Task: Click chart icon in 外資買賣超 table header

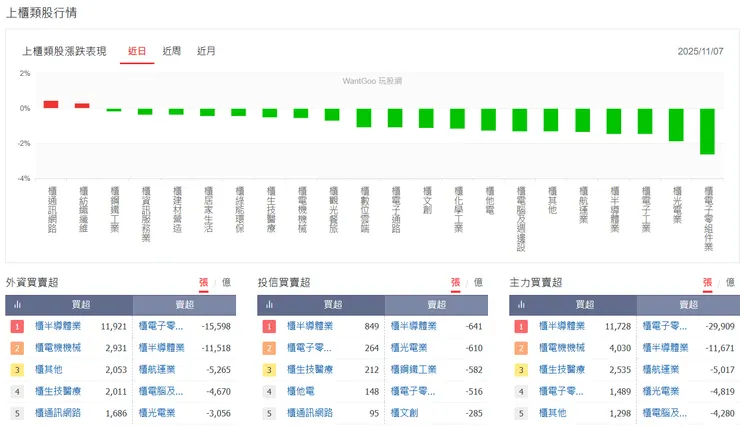Action: 17,305
